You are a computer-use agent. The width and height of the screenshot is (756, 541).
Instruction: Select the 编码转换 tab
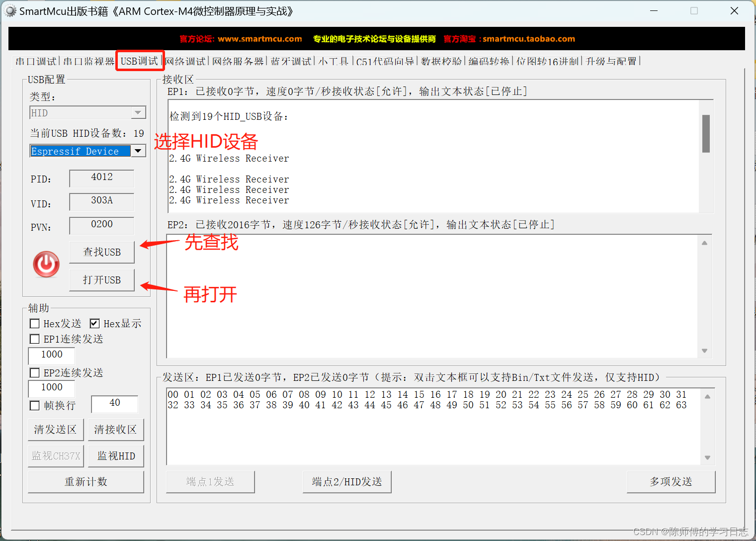pyautogui.click(x=488, y=61)
